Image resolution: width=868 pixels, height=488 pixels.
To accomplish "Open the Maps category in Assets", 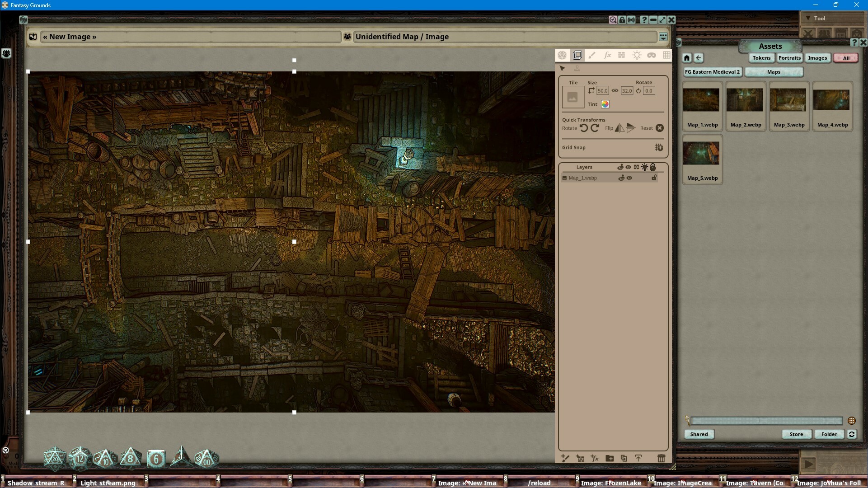I will point(774,72).
